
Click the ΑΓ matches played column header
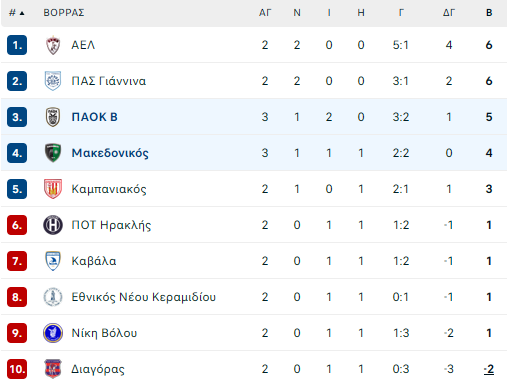tap(265, 13)
